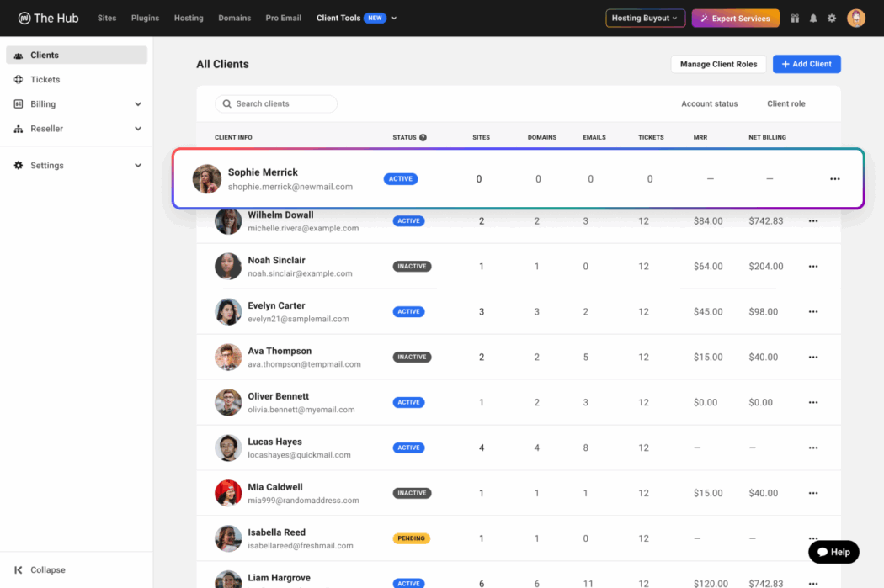Open Sophie Merrick's row actions menu

834,178
